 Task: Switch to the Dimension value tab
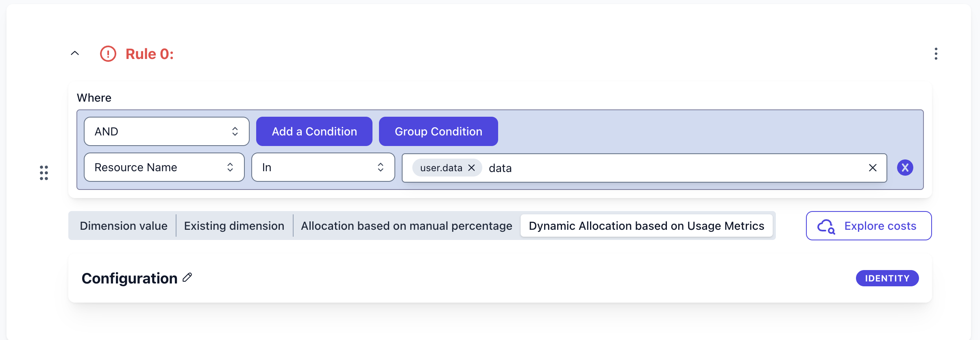[124, 226]
